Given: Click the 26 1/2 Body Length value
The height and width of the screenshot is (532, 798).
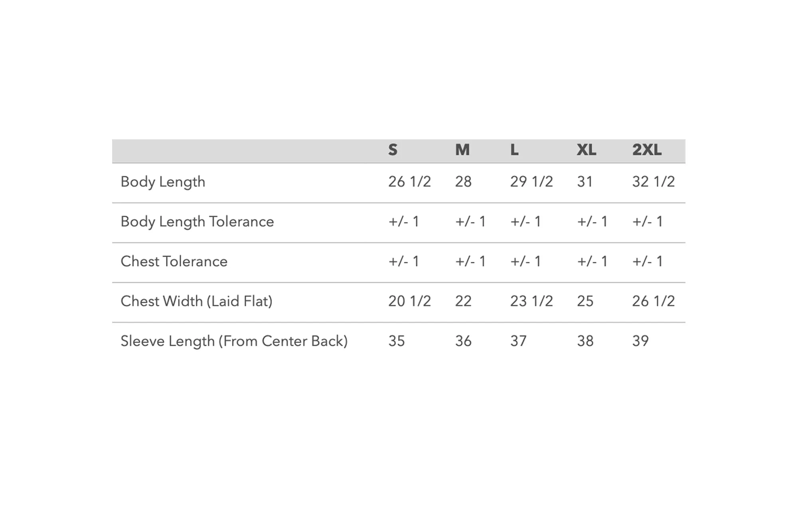Looking at the screenshot, I should pyautogui.click(x=409, y=182).
